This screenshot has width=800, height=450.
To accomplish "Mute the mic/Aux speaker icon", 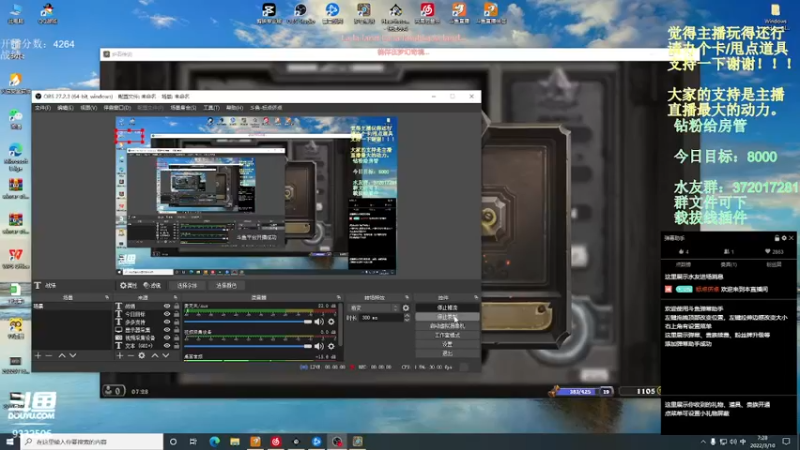I will point(319,321).
